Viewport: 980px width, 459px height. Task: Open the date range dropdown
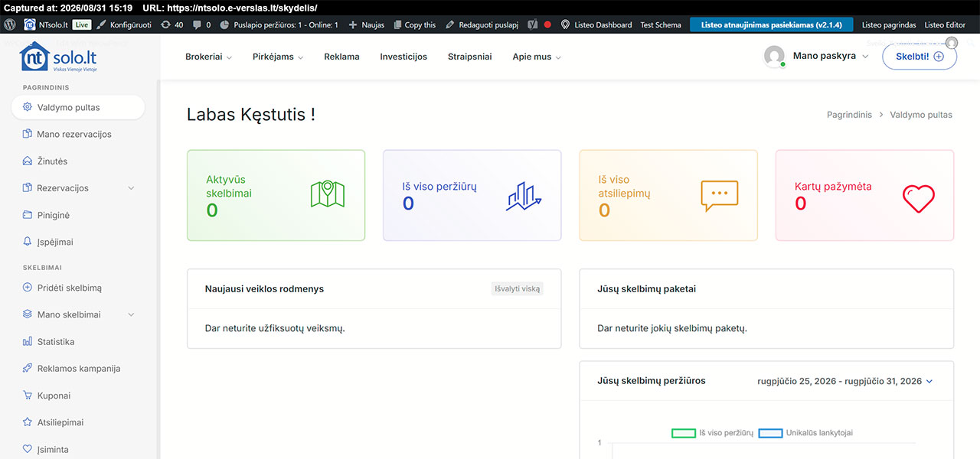[845, 381]
